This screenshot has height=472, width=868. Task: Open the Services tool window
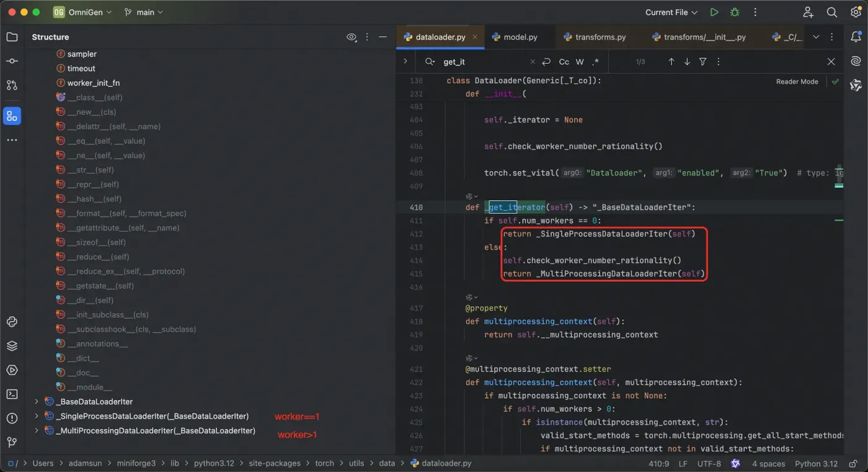[12, 370]
